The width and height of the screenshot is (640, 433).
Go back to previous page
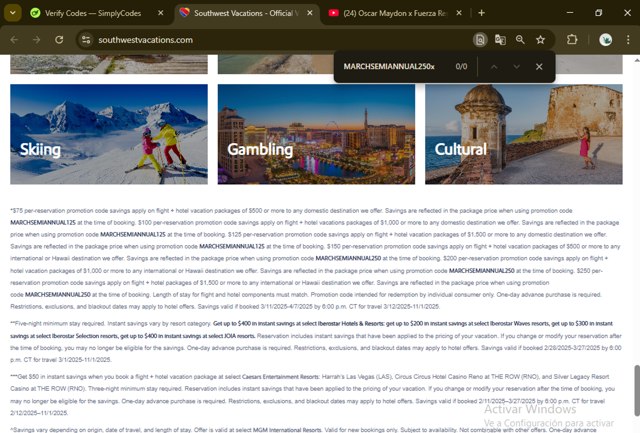[x=14, y=40]
